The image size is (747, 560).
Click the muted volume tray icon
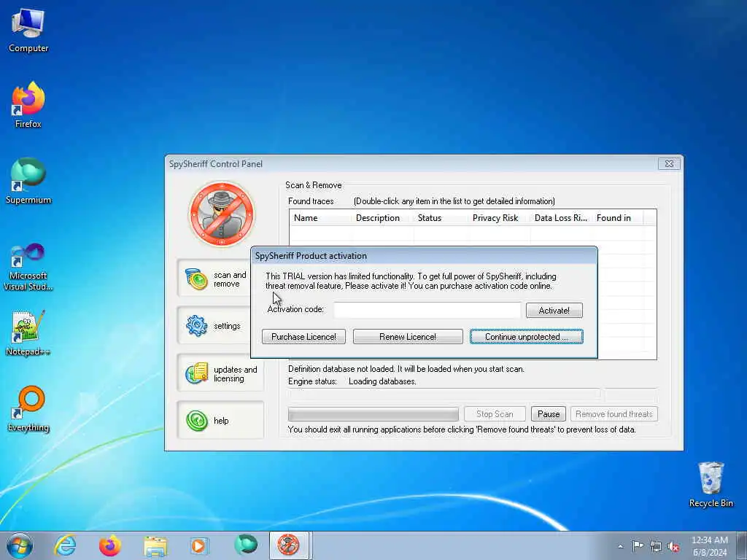[x=673, y=547]
